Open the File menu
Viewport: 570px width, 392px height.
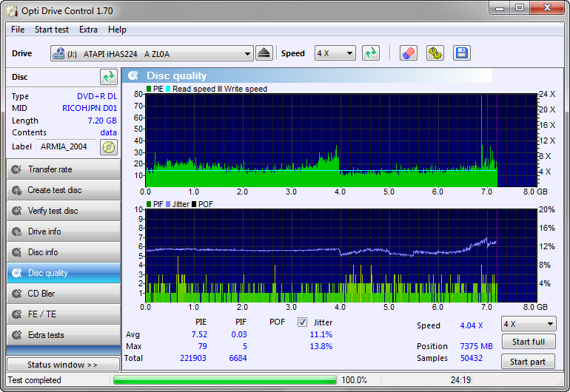(x=18, y=30)
